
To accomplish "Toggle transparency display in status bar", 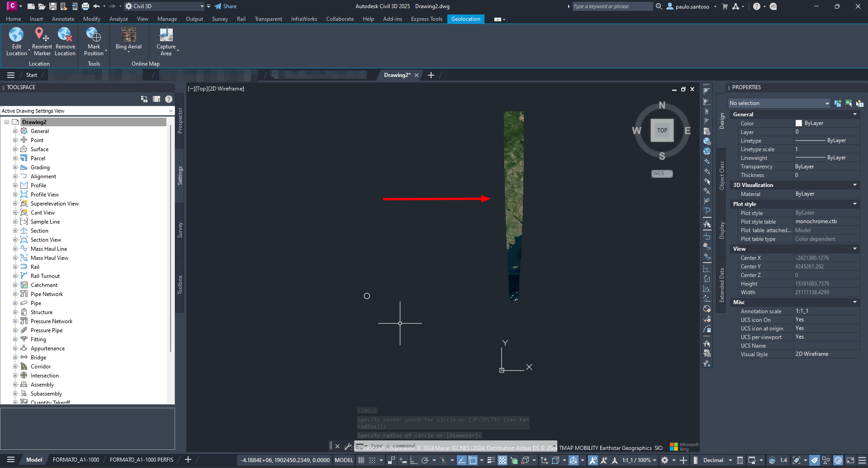I will pos(503,460).
